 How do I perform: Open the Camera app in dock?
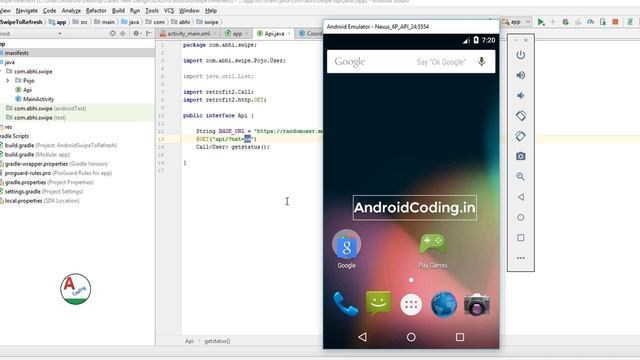(476, 304)
